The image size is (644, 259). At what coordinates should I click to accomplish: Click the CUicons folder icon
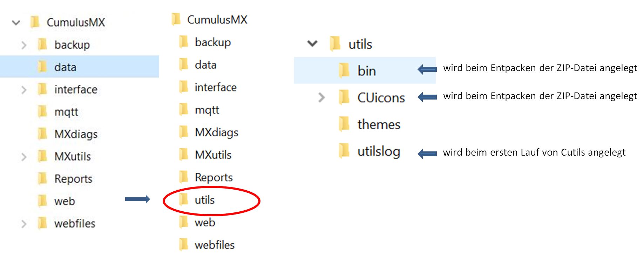tap(344, 97)
